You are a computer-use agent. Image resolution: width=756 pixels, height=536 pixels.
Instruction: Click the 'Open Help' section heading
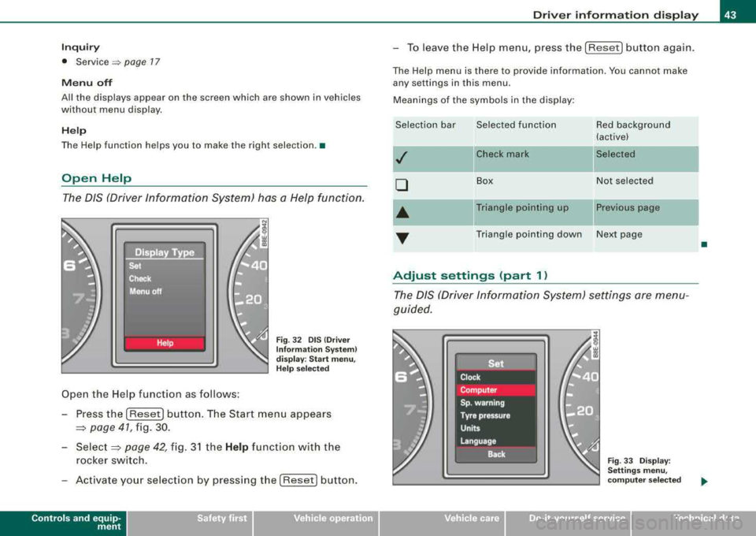96,178
